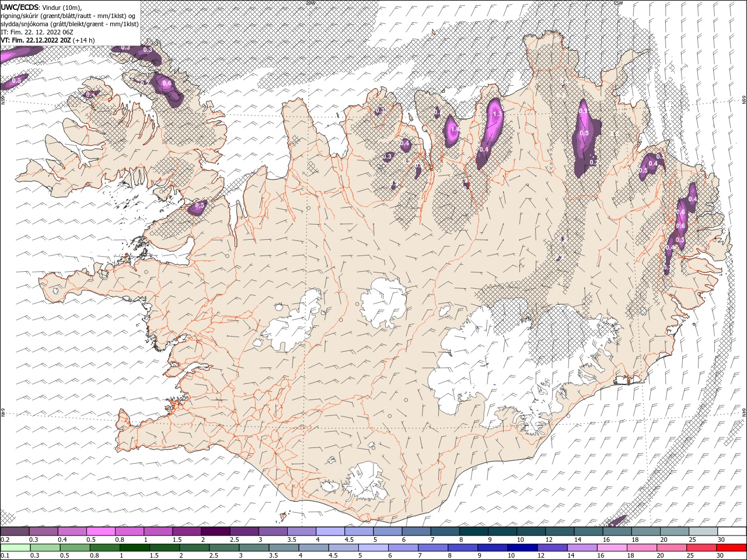Image resolution: width=747 pixels, height=560 pixels.
Task: Click the '18' label under the snow legend
Action: [x=634, y=540]
